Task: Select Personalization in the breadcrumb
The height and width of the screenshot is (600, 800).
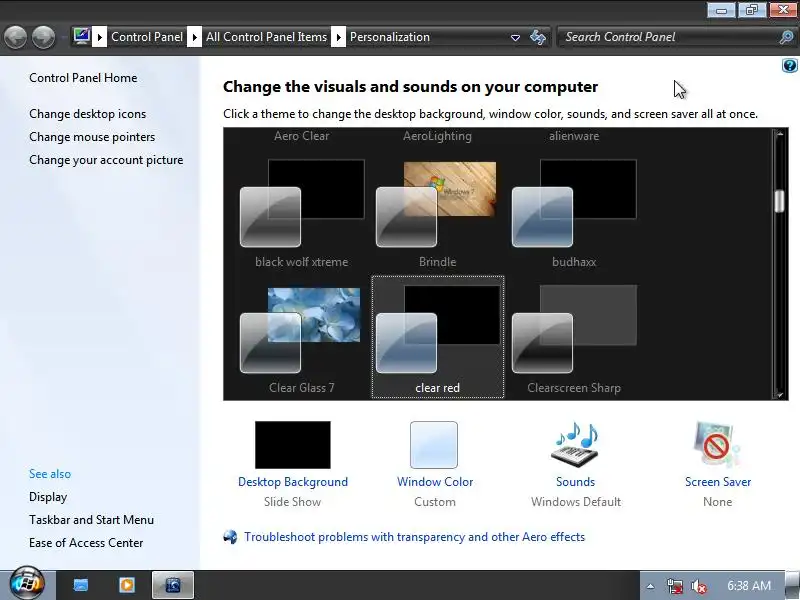Action: 390,37
